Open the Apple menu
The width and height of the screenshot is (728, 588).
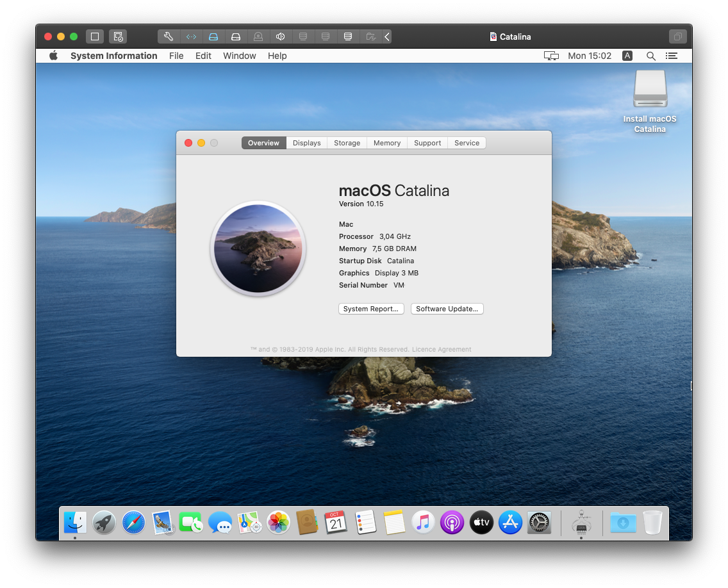click(53, 56)
